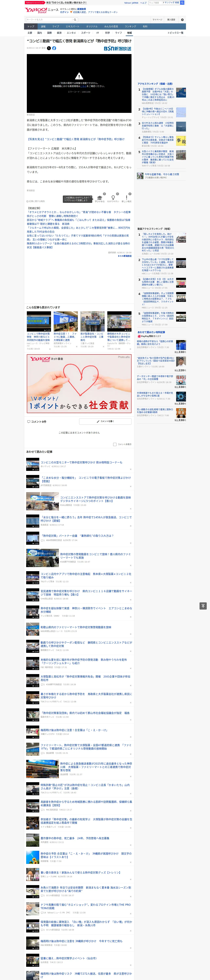This screenshot has width=210, height=980.
Task: Open the 静岡県が大手コンビニ recommended article thumbnail
Action: [119, 322]
